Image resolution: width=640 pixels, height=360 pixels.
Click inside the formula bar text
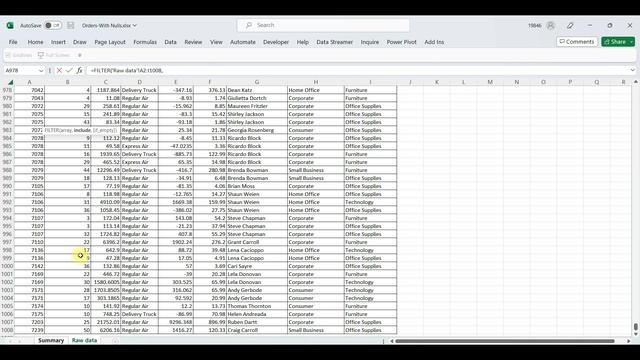coord(357,71)
